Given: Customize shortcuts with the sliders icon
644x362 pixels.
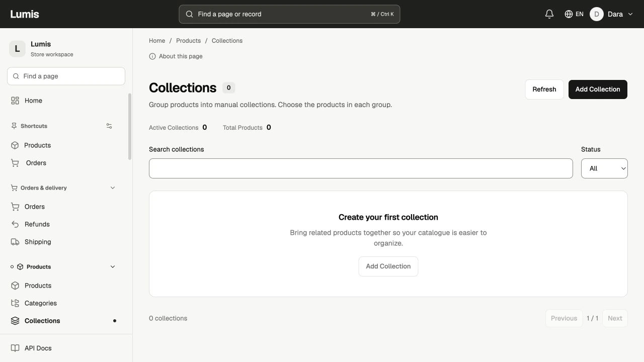Looking at the screenshot, I should coord(109,126).
